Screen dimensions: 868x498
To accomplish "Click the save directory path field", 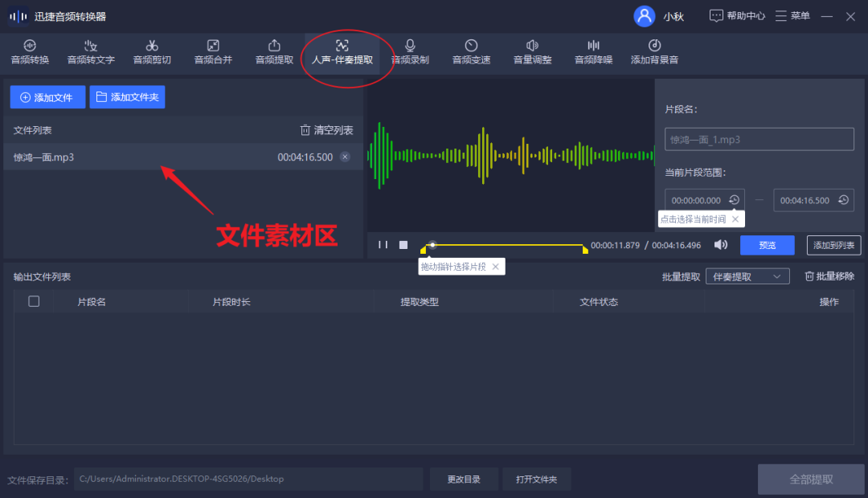I will pos(248,480).
